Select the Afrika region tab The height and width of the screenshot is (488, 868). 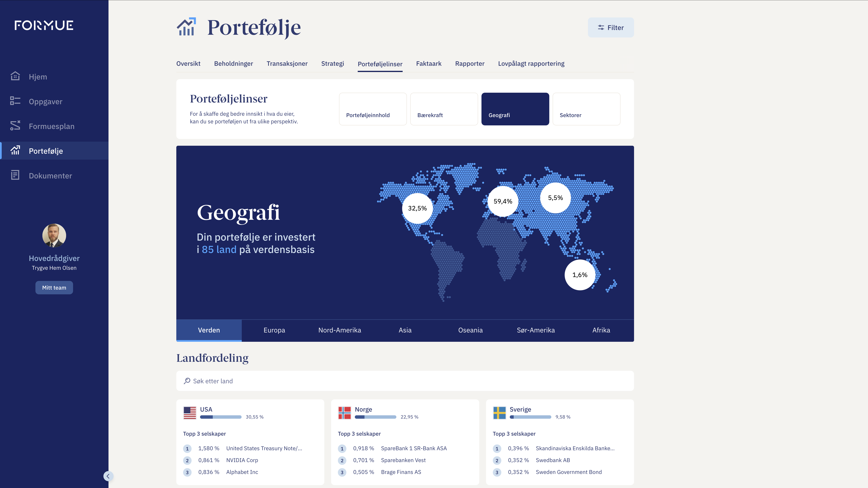(x=601, y=330)
